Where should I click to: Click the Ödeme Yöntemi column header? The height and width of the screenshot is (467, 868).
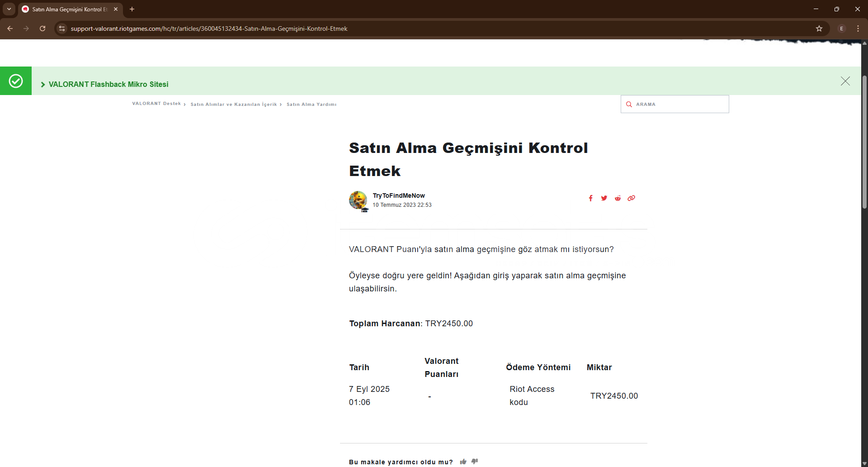point(538,367)
